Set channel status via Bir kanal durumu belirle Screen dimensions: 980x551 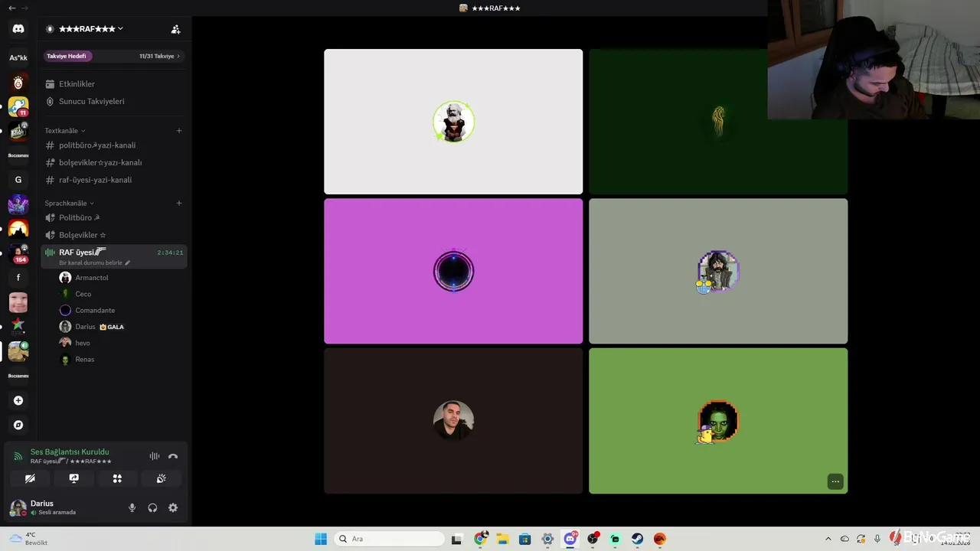pos(95,262)
